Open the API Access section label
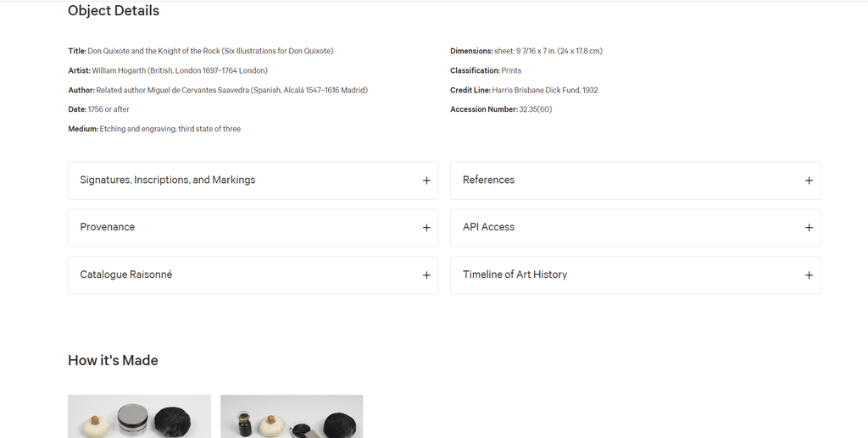This screenshot has height=438, width=868. click(488, 227)
